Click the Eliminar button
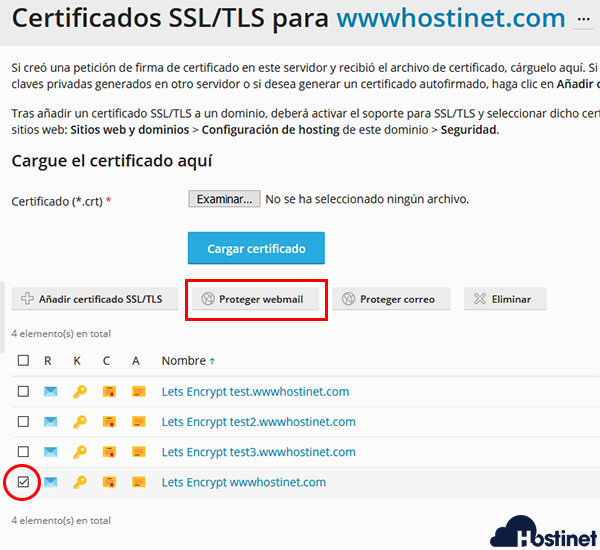The height and width of the screenshot is (550, 600). (x=505, y=299)
